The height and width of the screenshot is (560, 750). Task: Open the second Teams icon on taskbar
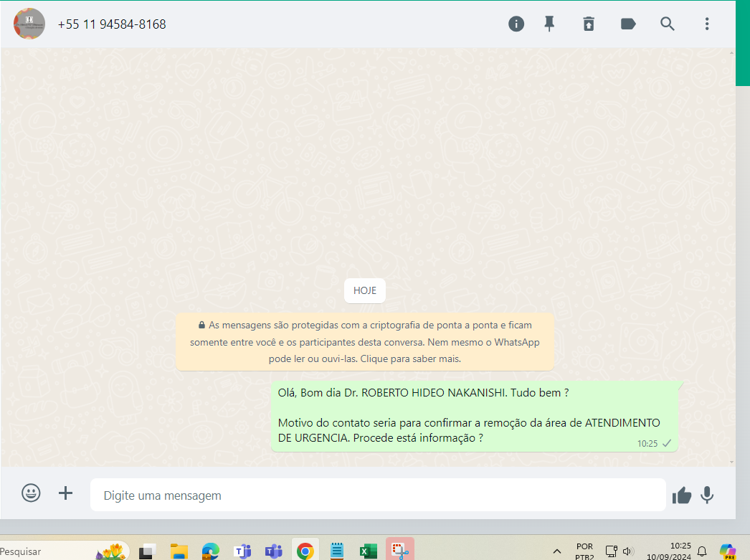(274, 551)
